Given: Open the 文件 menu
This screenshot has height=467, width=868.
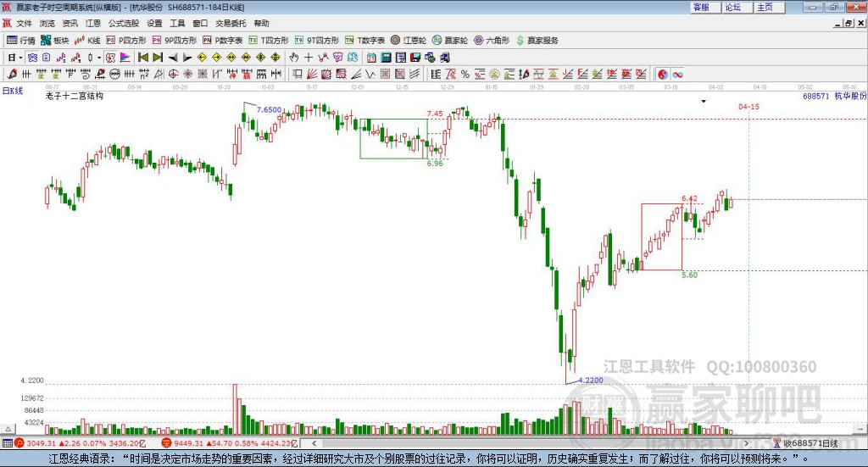Looking at the screenshot, I should 24,23.
